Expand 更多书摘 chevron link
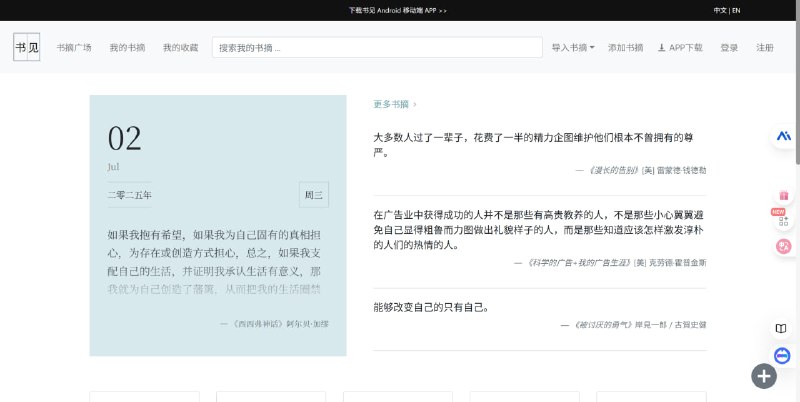The height and width of the screenshot is (402, 800). pos(395,104)
